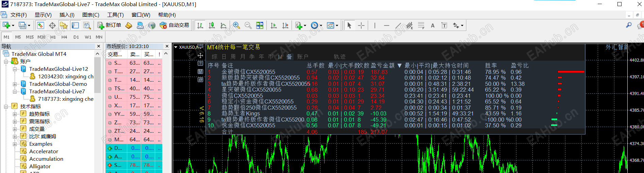Switch chart to bar chart icon
Viewport: 644px width, 173px height.
click(200, 26)
